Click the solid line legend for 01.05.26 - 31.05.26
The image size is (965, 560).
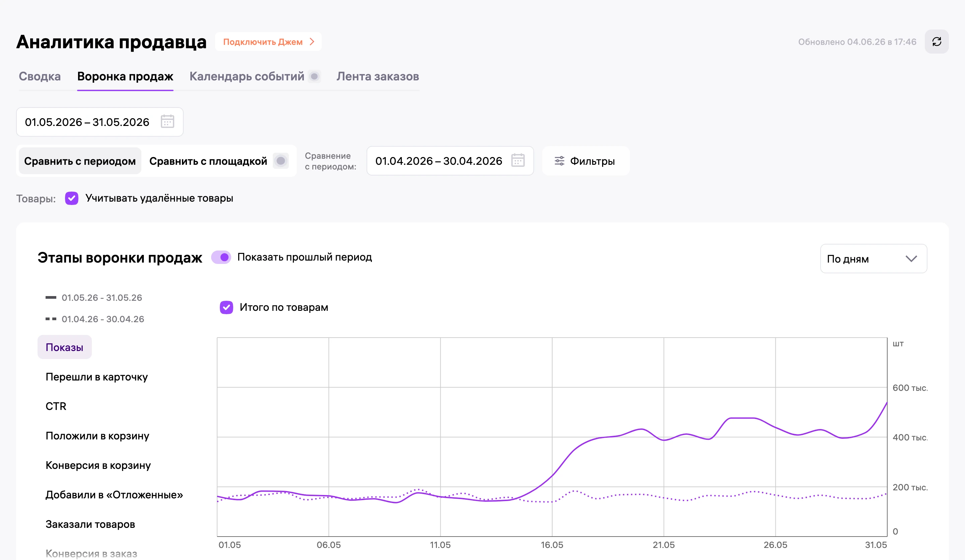point(51,297)
